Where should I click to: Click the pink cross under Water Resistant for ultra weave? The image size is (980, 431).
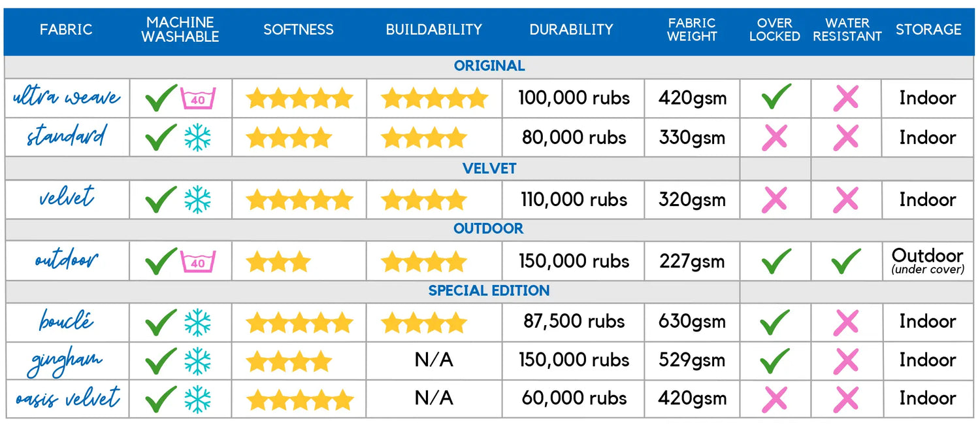click(x=846, y=97)
